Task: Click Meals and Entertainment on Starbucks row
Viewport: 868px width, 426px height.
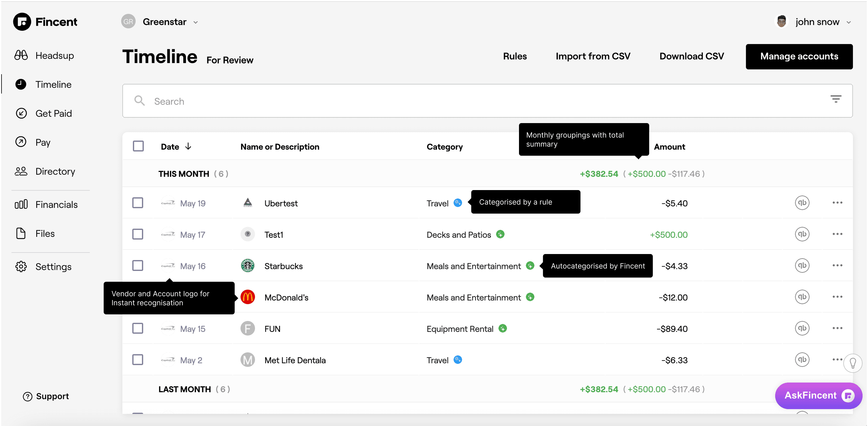Action: (473, 266)
